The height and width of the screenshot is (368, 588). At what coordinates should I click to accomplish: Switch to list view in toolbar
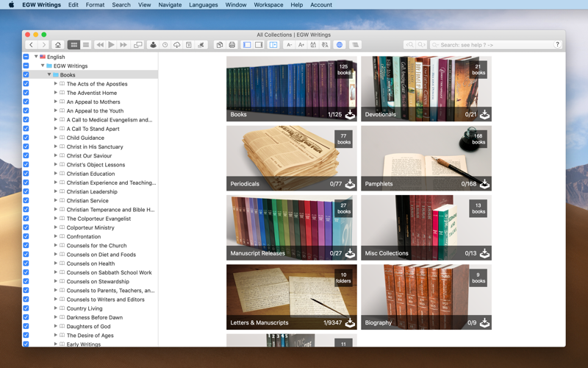pos(86,45)
